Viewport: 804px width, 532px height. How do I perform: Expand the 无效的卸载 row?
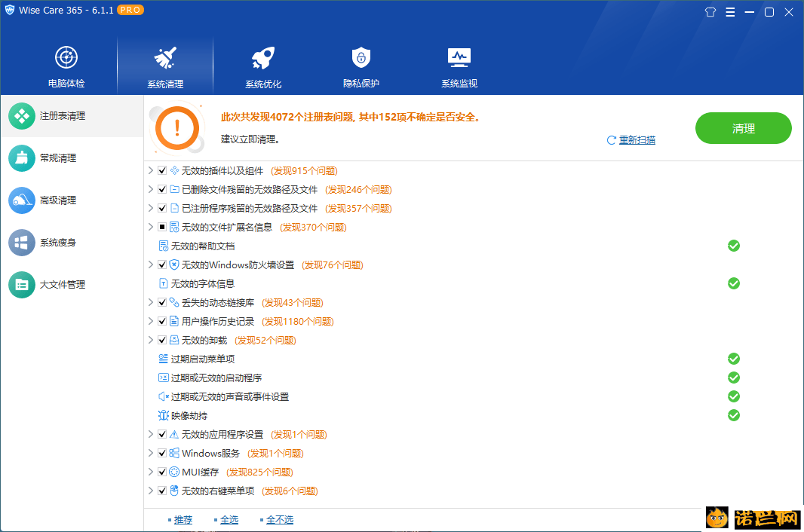(x=151, y=340)
